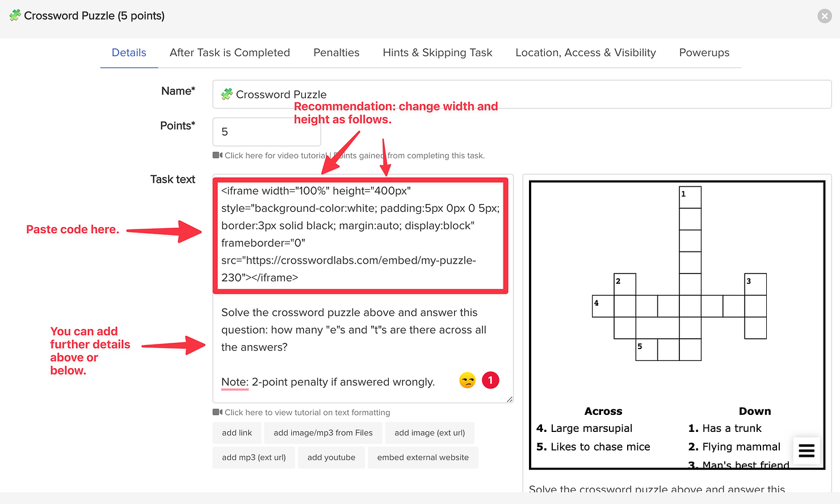Click the red number 1 badge
The width and height of the screenshot is (840, 504).
click(x=490, y=380)
